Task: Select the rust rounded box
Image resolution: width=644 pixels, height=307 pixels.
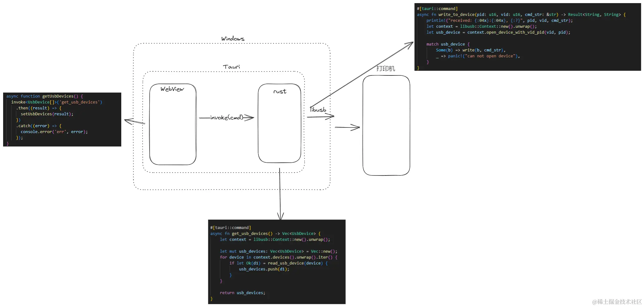Action: point(279,123)
